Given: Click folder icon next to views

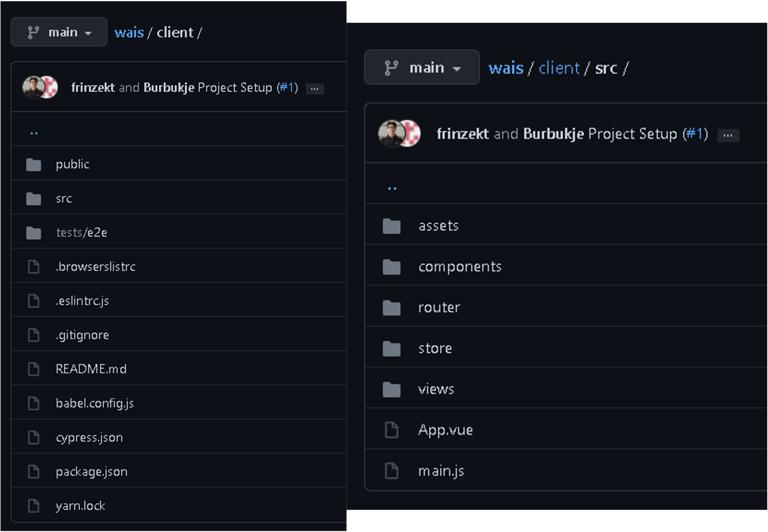Looking at the screenshot, I should coord(391,389).
